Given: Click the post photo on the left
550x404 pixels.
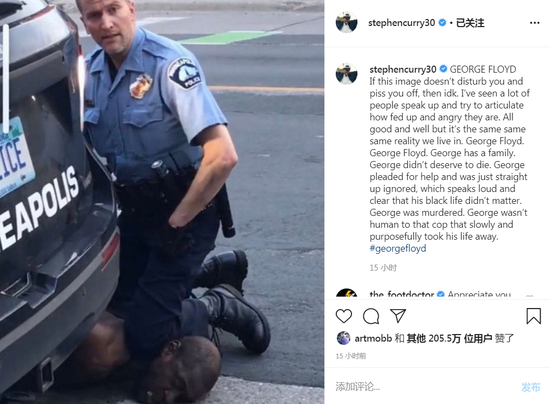Looking at the screenshot, I should (x=162, y=202).
